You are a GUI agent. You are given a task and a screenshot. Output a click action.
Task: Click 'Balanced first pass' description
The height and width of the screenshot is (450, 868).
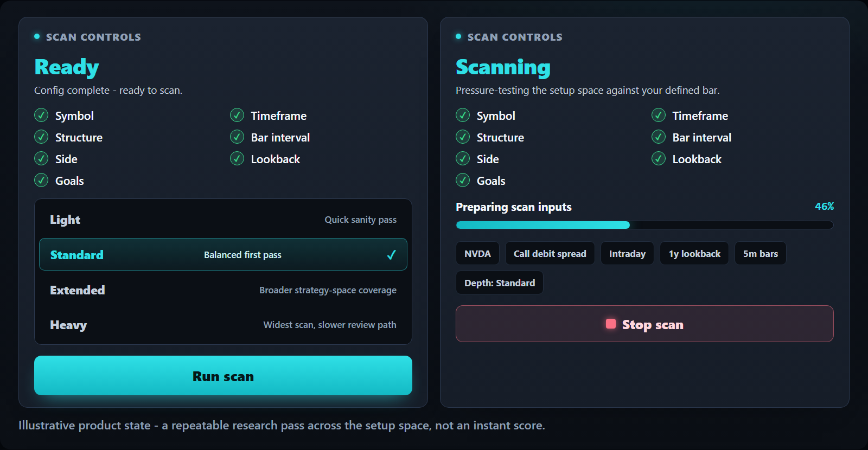242,255
